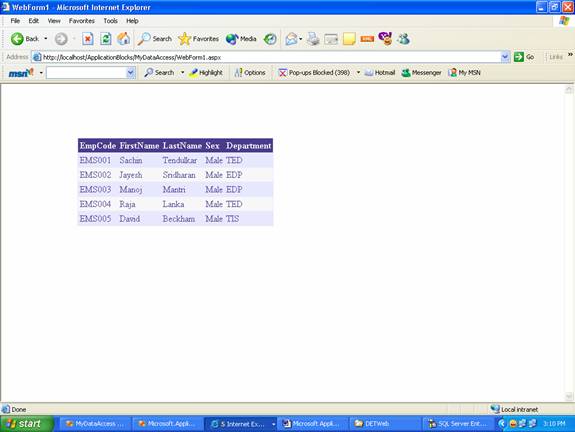The image size is (575, 432).
Task: Open the Yahoo Messenger toolbar icon
Action: [x=385, y=39]
